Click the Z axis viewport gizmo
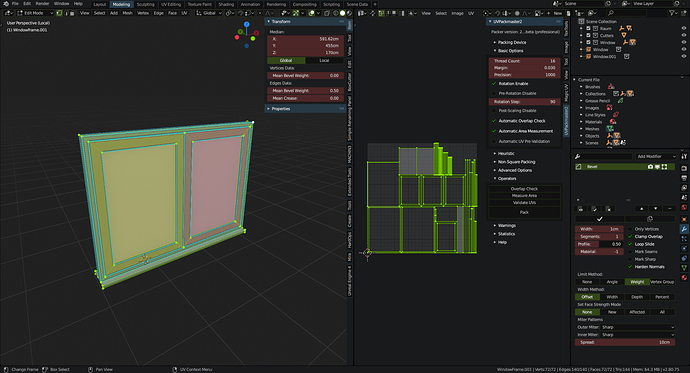Viewport: 690px width, 373px height. 246,25
